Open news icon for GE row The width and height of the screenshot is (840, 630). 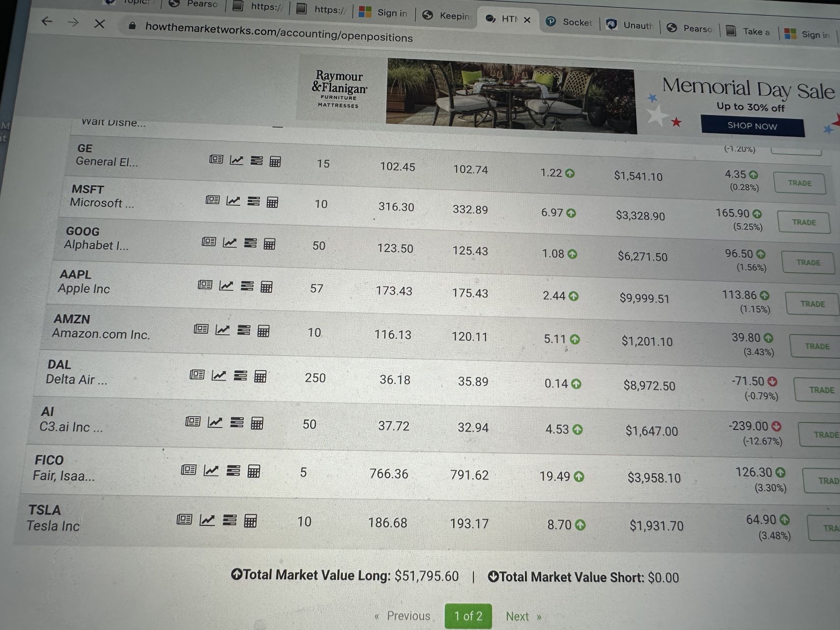click(216, 159)
